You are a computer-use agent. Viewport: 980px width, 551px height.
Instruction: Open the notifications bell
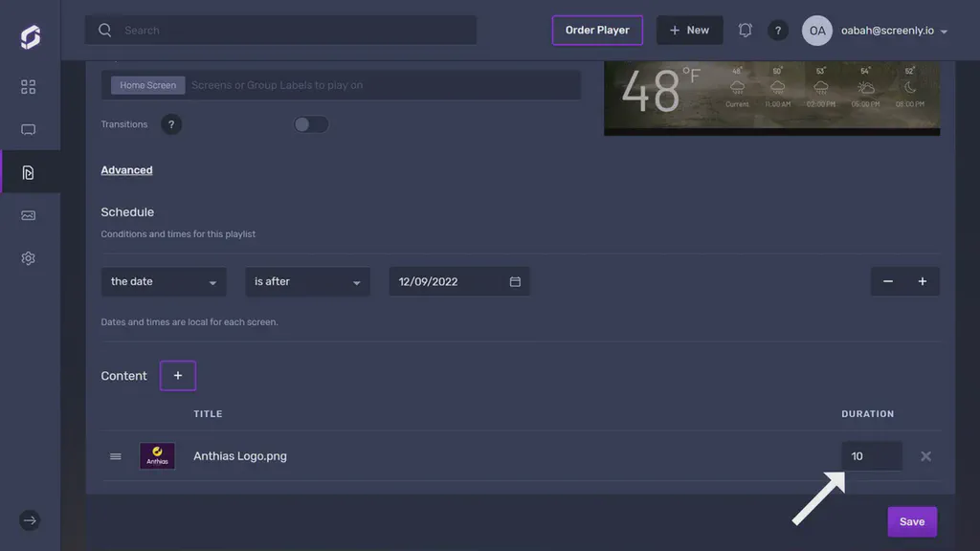click(x=746, y=31)
